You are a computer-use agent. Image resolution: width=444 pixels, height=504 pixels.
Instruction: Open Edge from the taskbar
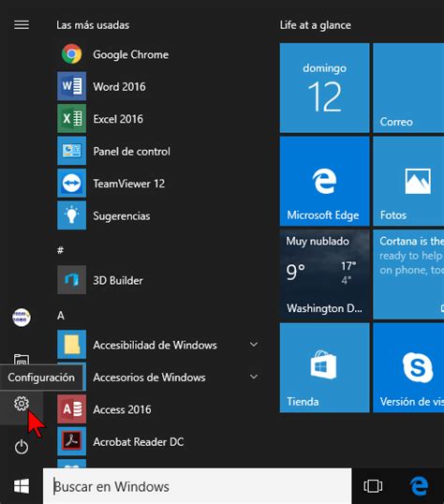[x=419, y=486]
